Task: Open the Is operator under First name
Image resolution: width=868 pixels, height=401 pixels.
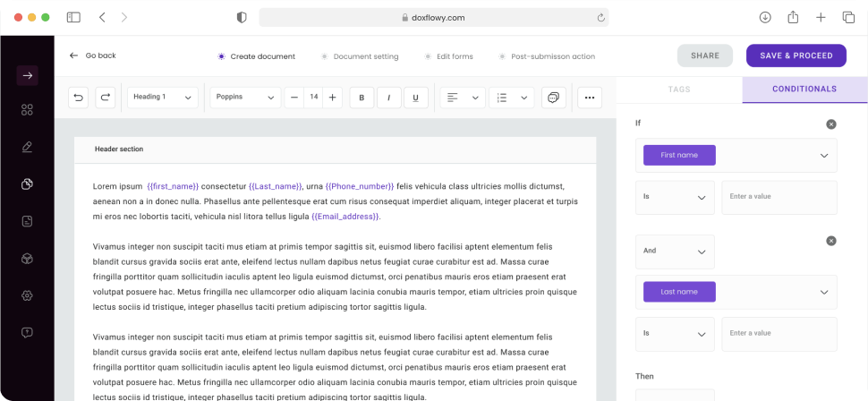Action: [x=675, y=197]
